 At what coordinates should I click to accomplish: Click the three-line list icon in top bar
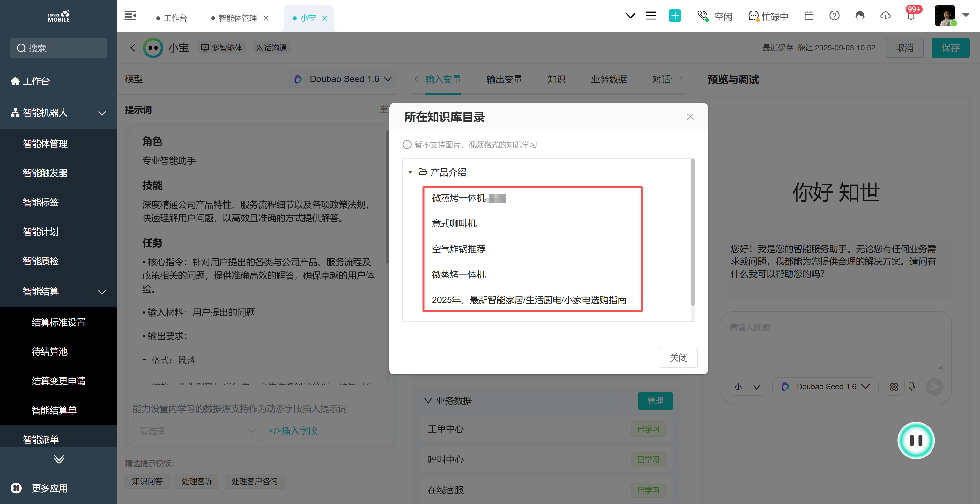coord(650,16)
